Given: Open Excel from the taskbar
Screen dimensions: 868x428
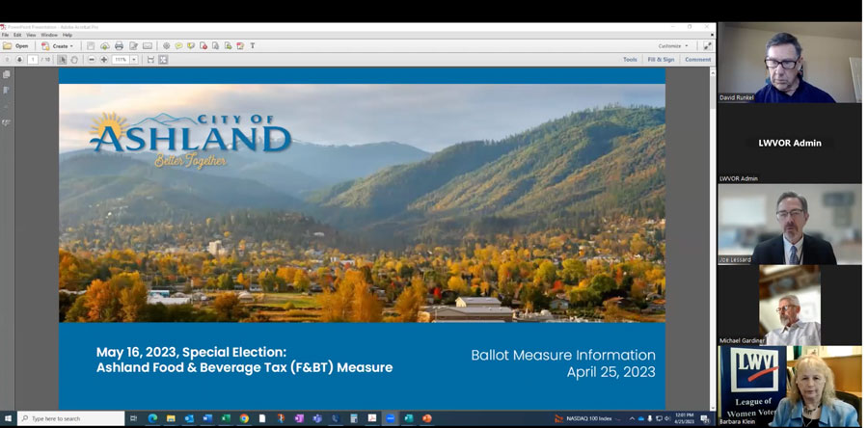Looking at the screenshot, I should pyautogui.click(x=226, y=418).
